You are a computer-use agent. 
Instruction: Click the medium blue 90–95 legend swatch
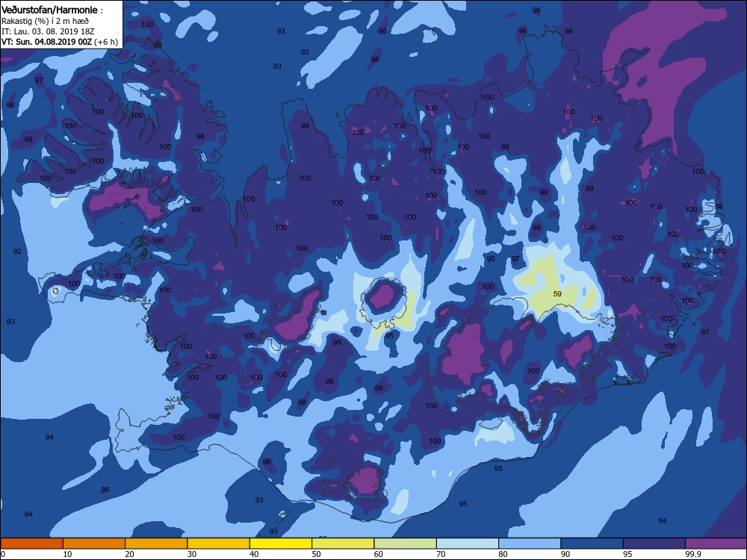pos(592,544)
